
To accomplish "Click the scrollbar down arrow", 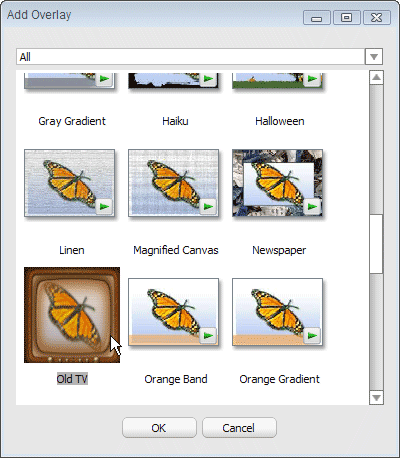I will click(x=376, y=398).
